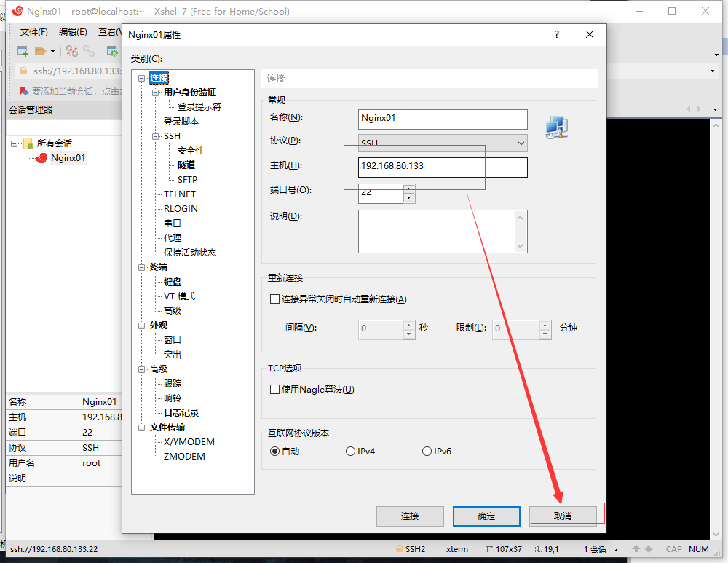Decrease the port number with the down arrow
The height and width of the screenshot is (563, 728).
click(408, 198)
